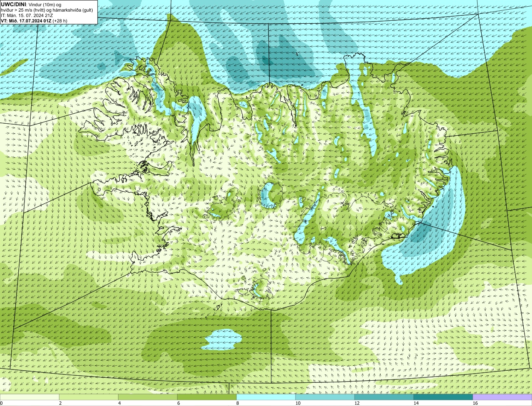Click the dark teal 14–16 legend swatch
Screen dimensions: 532x406
point(443,397)
